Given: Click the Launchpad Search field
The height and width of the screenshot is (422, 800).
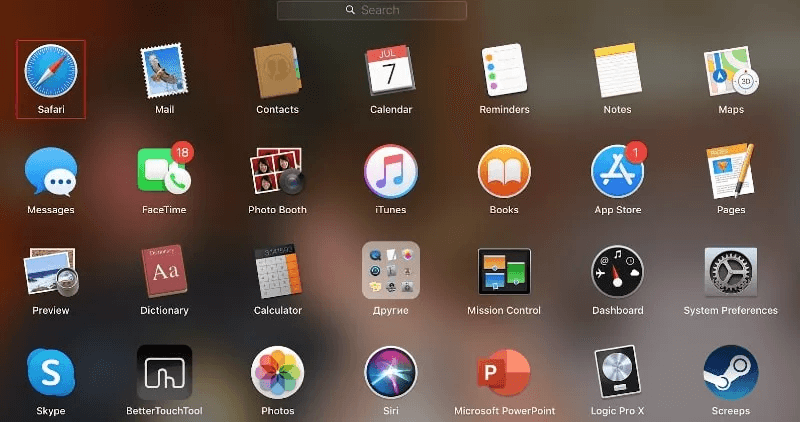Looking at the screenshot, I should pyautogui.click(x=372, y=10).
